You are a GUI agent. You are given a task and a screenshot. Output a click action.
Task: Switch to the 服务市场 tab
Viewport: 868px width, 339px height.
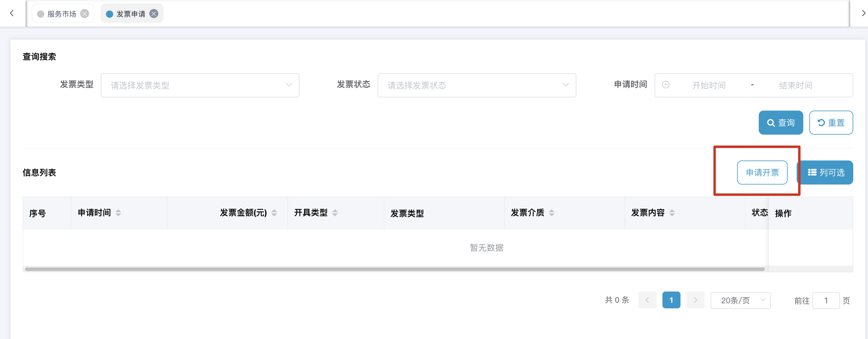point(63,14)
